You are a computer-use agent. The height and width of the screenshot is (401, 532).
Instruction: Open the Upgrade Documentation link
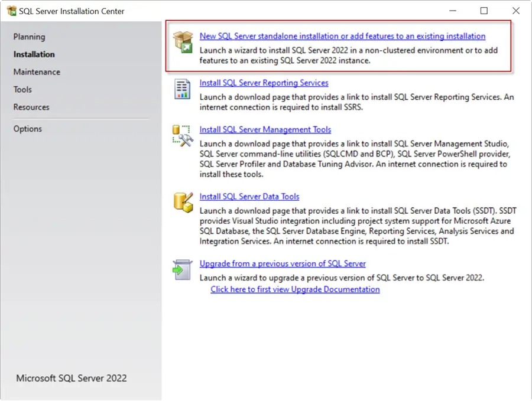(295, 289)
